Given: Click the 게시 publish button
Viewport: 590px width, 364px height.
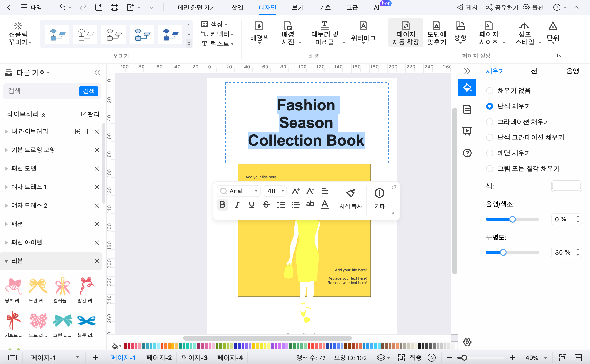Looking at the screenshot, I should click(x=467, y=8).
